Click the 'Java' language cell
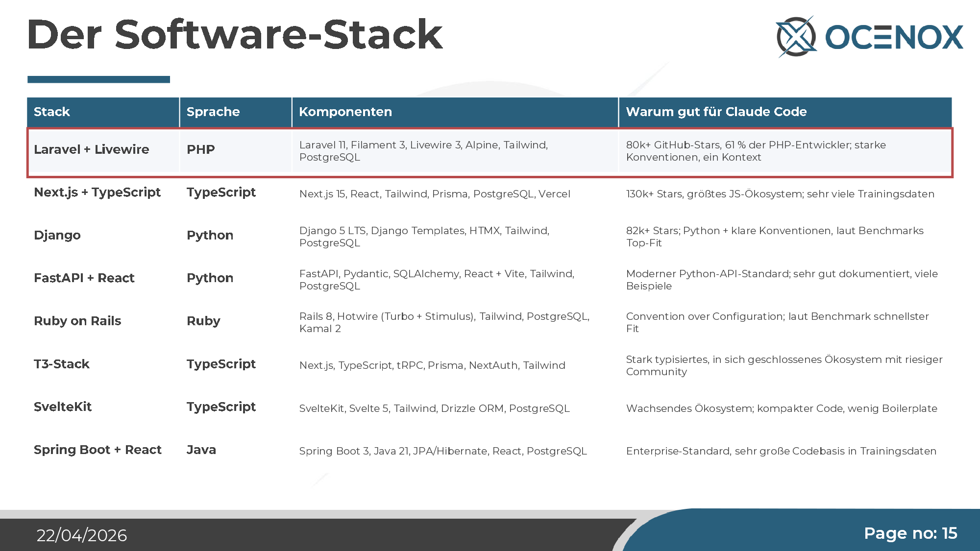 [236, 451]
